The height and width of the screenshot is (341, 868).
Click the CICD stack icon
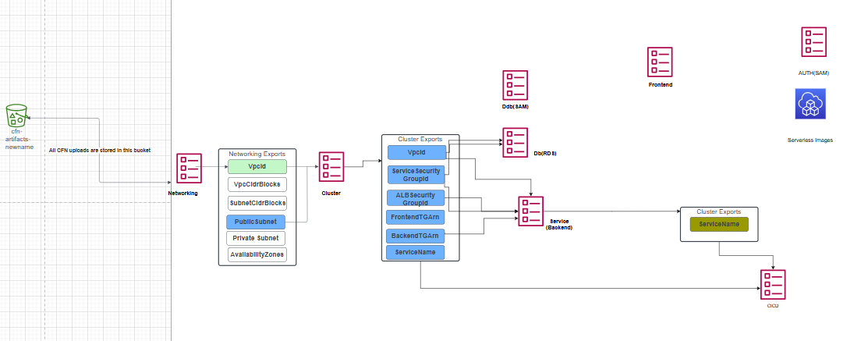pos(772,284)
